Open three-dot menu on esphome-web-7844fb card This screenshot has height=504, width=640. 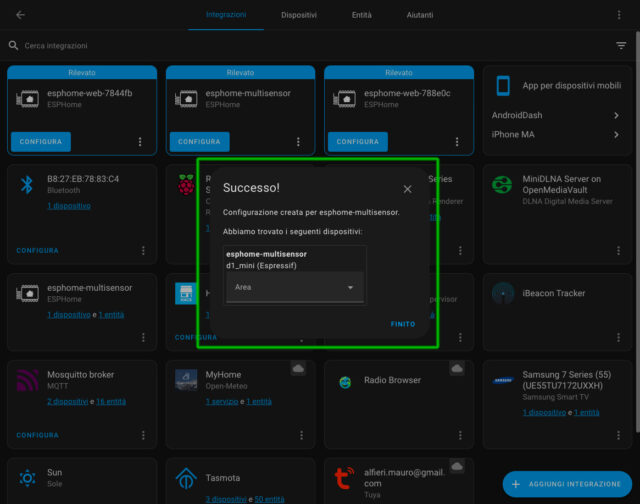pos(140,142)
